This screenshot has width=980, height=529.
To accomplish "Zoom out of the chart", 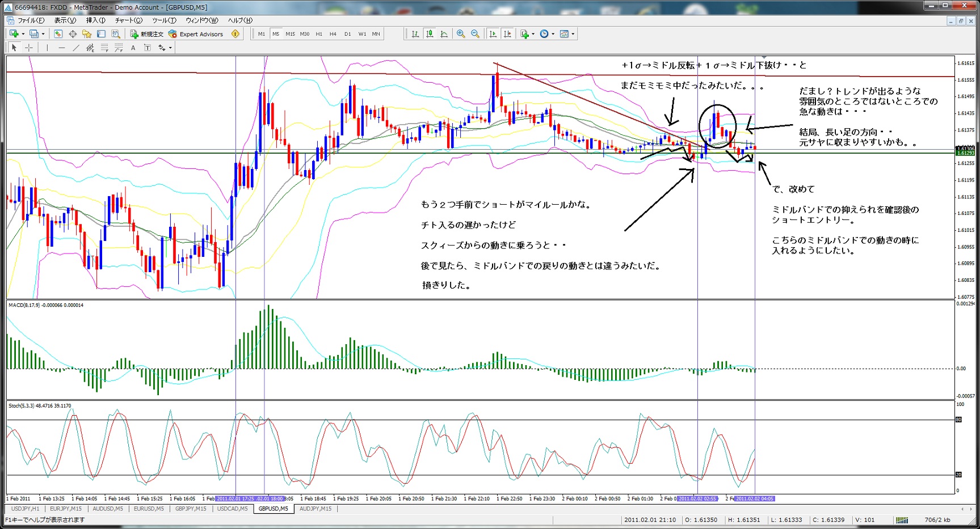I will [475, 34].
